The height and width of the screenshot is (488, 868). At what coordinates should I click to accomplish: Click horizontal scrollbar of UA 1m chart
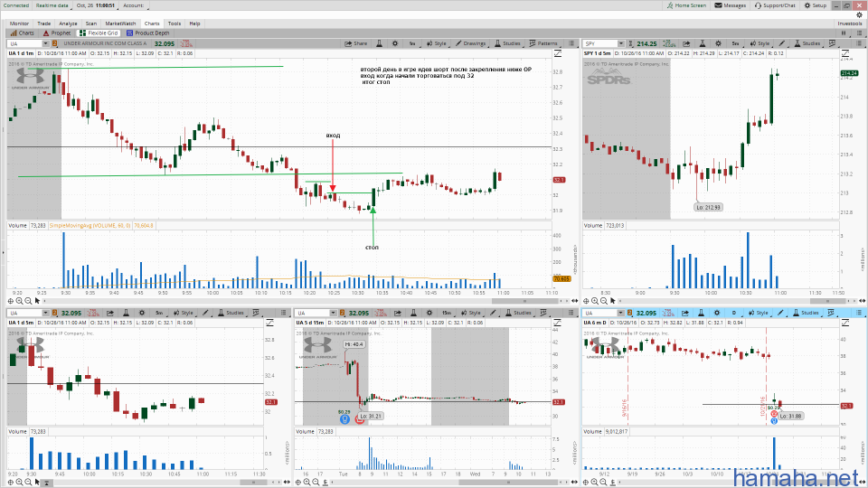click(524, 301)
